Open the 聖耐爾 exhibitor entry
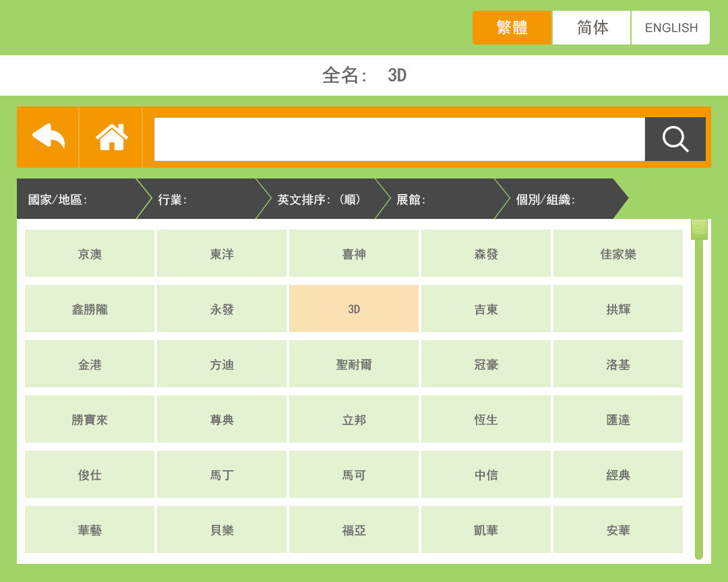 354,364
